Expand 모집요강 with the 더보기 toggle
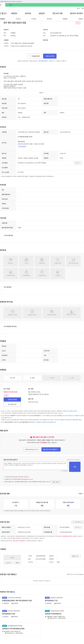The image size is (84, 644). [x=42, y=93]
